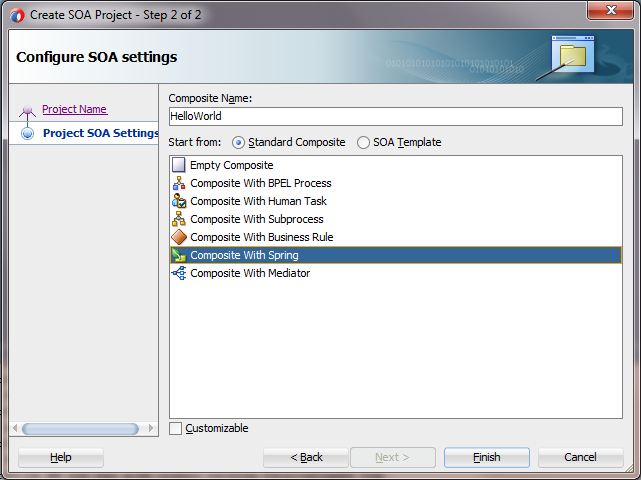Select 'Composite With Subprocess' row
The image size is (641, 480).
point(396,219)
